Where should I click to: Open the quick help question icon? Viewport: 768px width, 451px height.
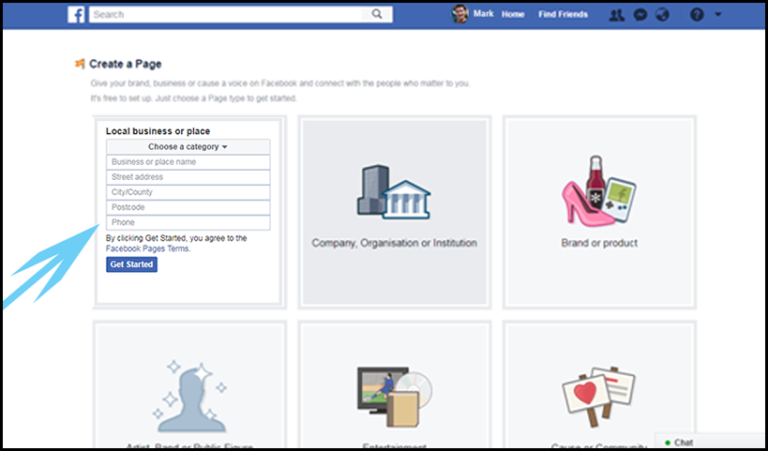696,15
